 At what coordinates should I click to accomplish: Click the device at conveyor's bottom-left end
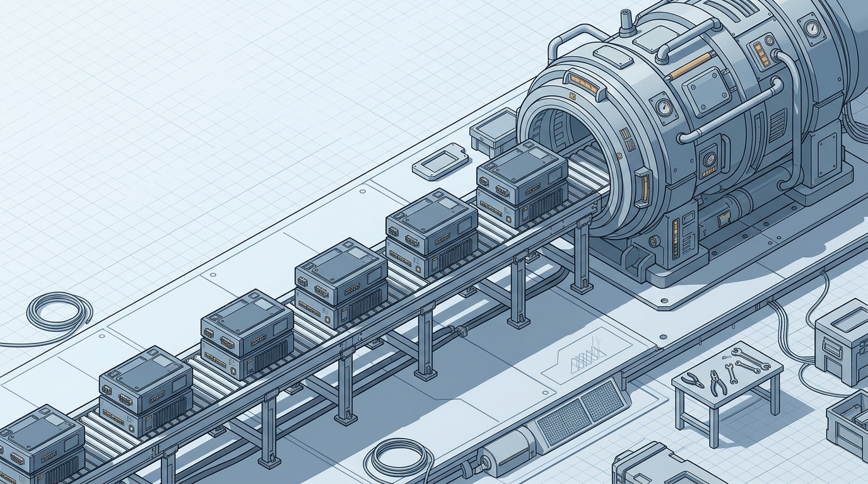(39, 444)
